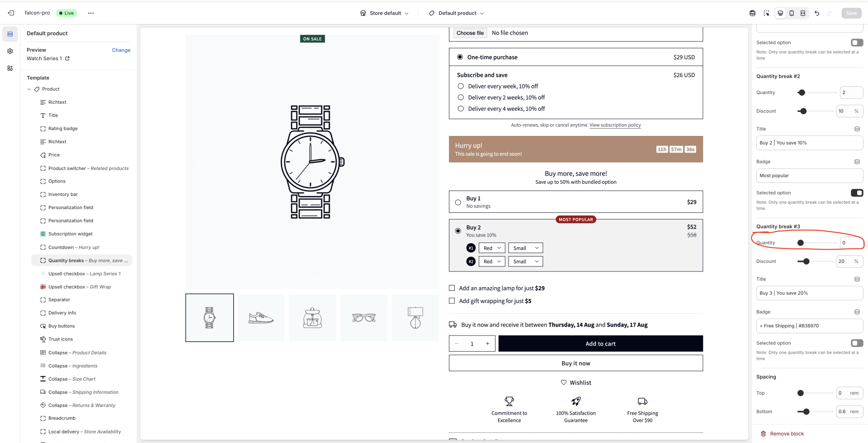
Task: Select Quantity breaks block in tree
Action: [82, 261]
